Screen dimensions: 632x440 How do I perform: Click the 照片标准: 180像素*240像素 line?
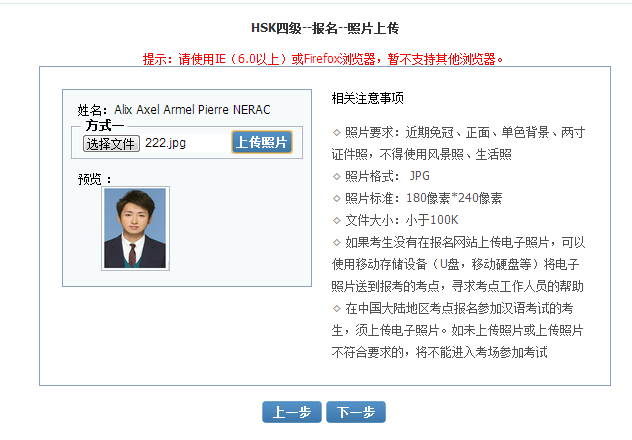[417, 198]
